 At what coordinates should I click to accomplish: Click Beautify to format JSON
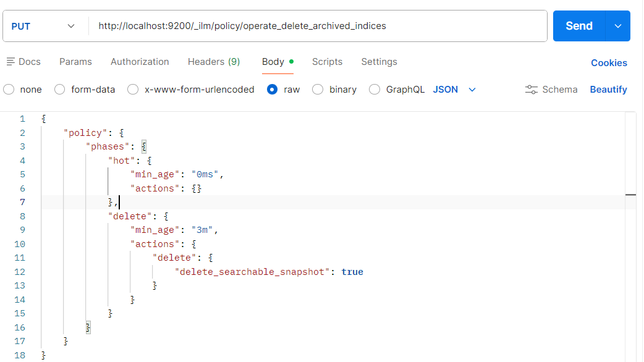608,90
